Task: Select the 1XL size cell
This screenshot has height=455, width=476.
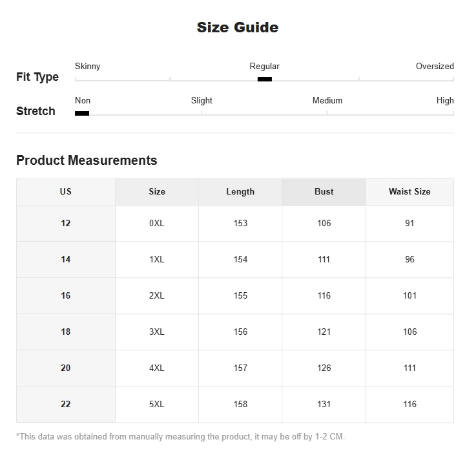Action: [x=157, y=259]
